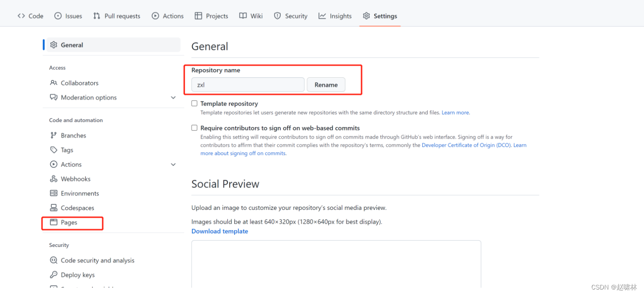Screen dimensions: 644x295
Task: Click the Moderation options comment icon
Action: 54,97
